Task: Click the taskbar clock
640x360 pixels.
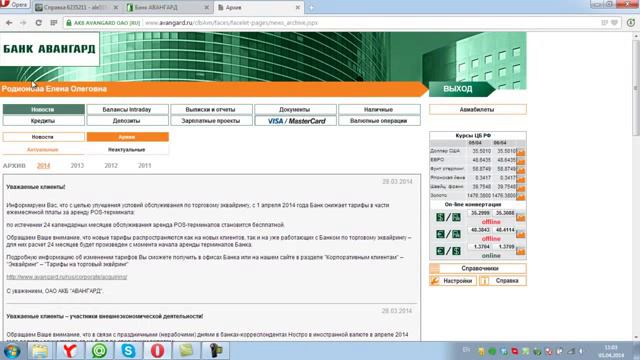Action: tap(611, 351)
